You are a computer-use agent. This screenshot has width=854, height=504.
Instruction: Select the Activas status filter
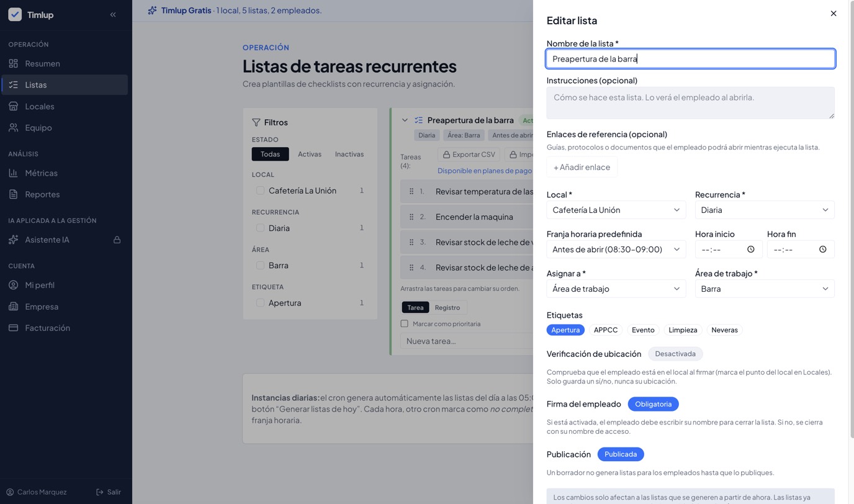click(x=310, y=154)
